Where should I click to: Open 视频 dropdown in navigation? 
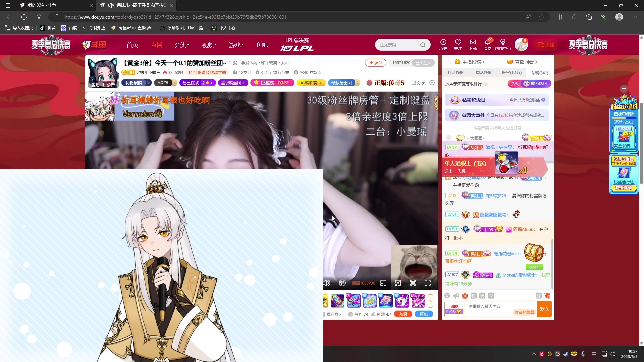tap(209, 45)
